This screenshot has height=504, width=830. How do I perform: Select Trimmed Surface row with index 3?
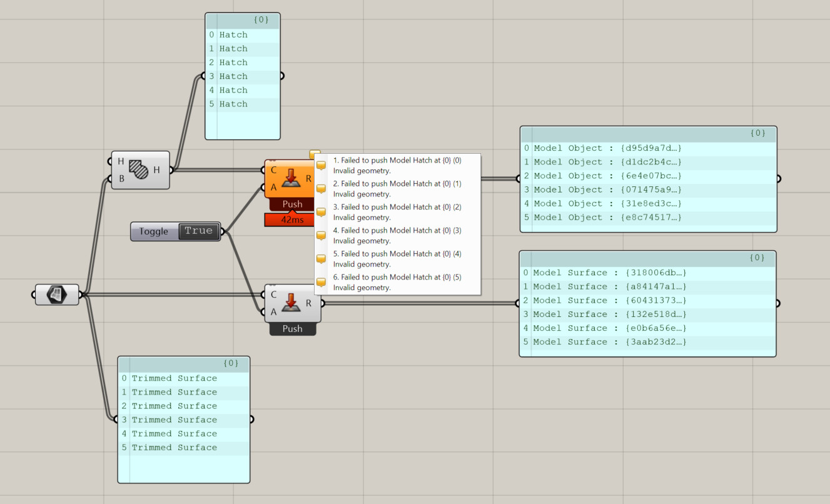click(184, 420)
